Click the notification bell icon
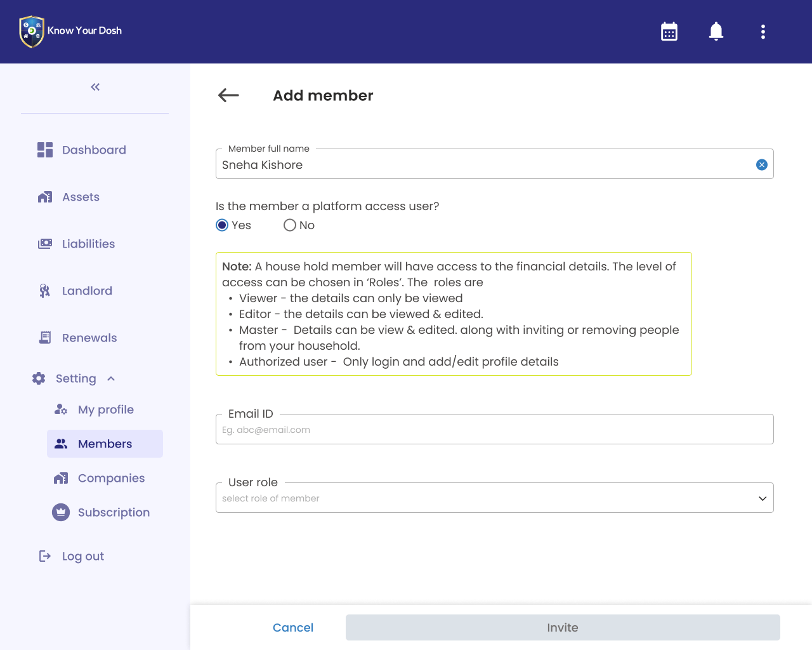The image size is (812, 650). pyautogui.click(x=716, y=32)
